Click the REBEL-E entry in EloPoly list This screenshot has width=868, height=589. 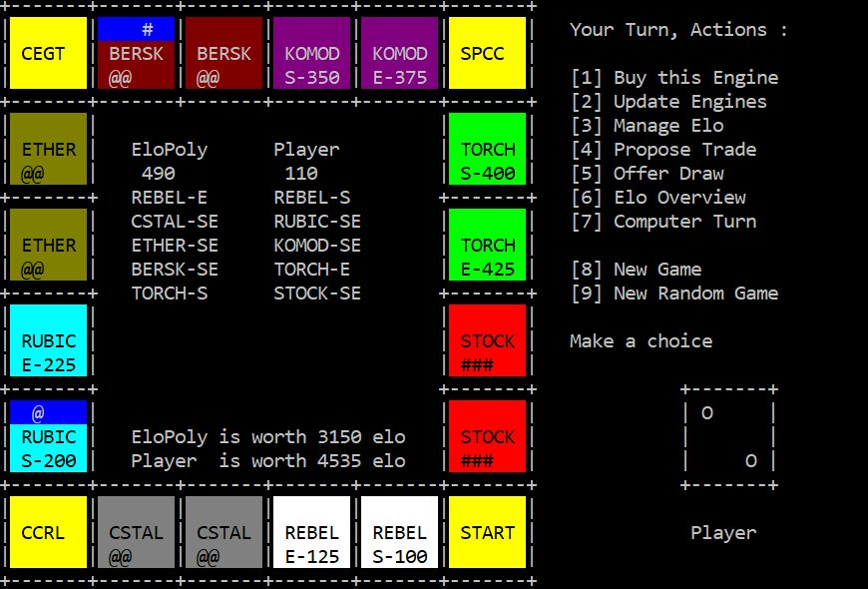click(x=170, y=198)
